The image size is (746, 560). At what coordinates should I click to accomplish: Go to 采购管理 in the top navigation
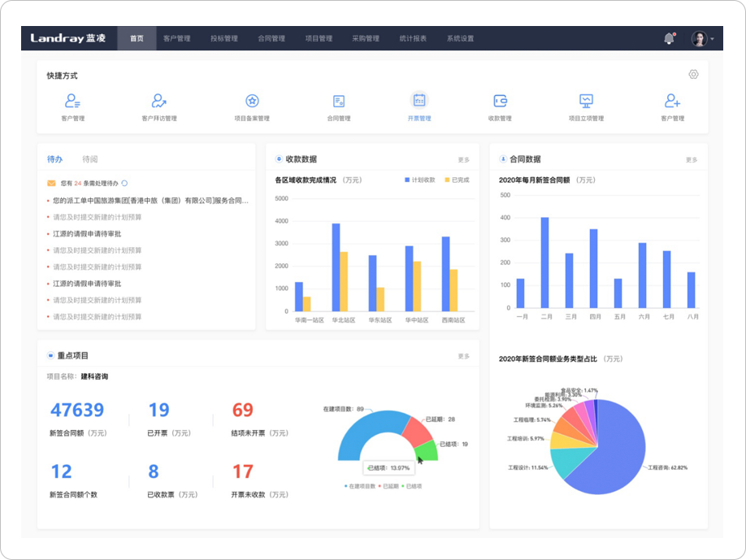point(366,38)
